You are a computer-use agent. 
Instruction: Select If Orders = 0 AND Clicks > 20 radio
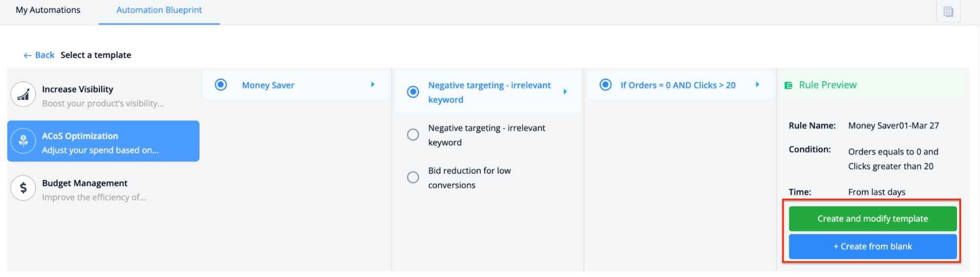point(606,85)
